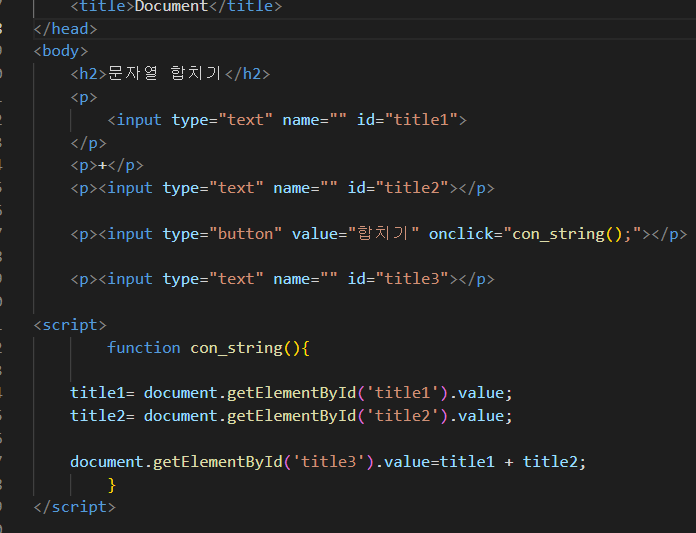This screenshot has height=533, width=696.
Task: Click title1 + title2 expression's title2 variable
Action: click(550, 462)
